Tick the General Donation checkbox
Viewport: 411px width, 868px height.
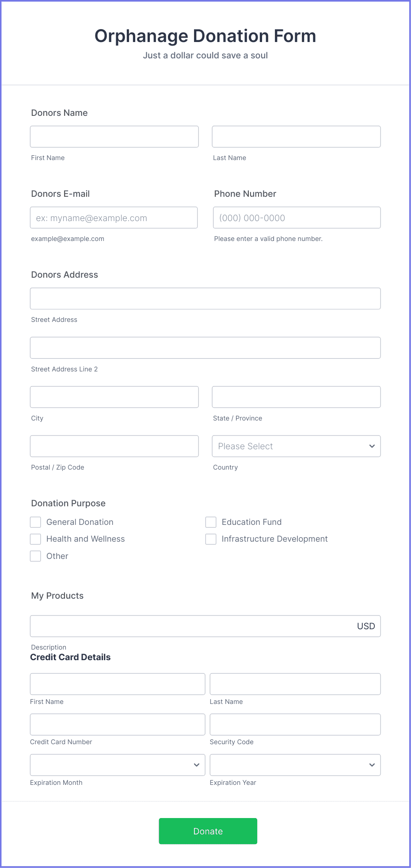click(x=35, y=522)
